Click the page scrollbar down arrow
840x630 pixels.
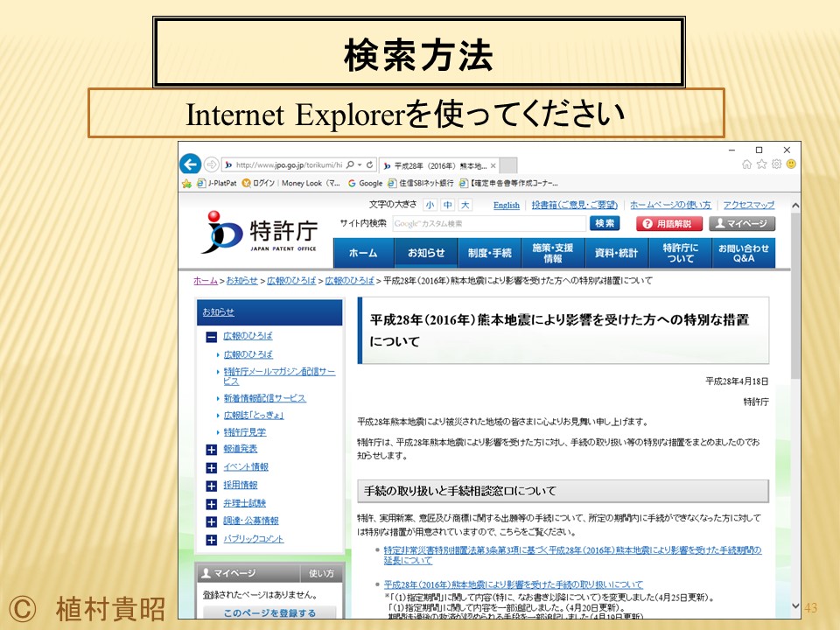795,605
